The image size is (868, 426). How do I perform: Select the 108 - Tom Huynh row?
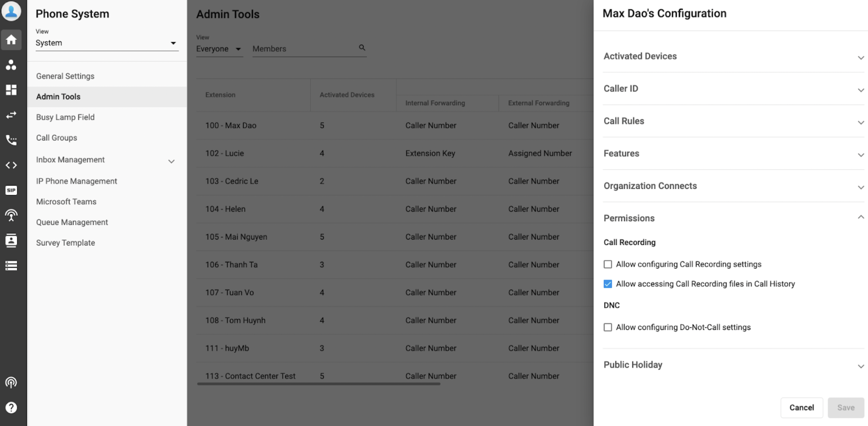coord(395,321)
